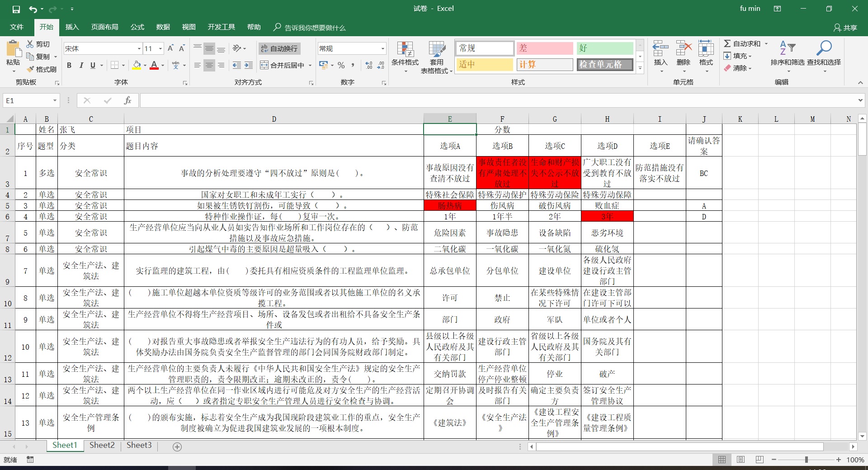
Task: Open the Sheet3 worksheet tab
Action: click(139, 445)
